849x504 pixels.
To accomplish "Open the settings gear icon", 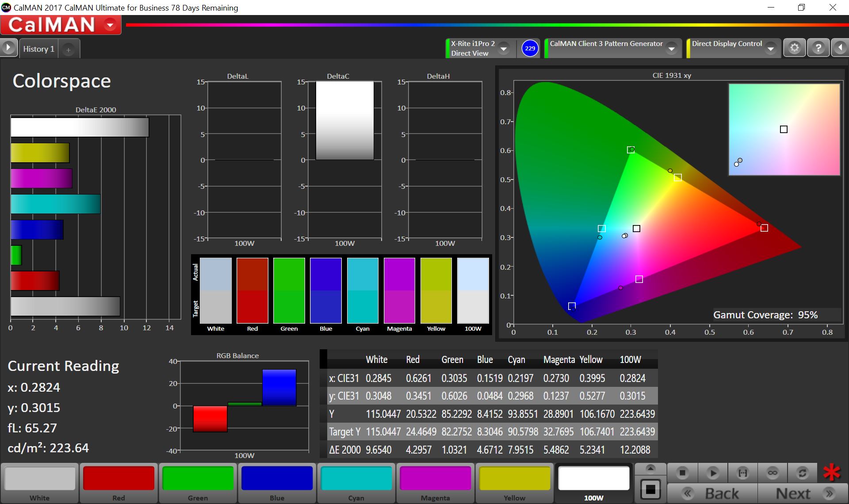I will click(x=794, y=48).
